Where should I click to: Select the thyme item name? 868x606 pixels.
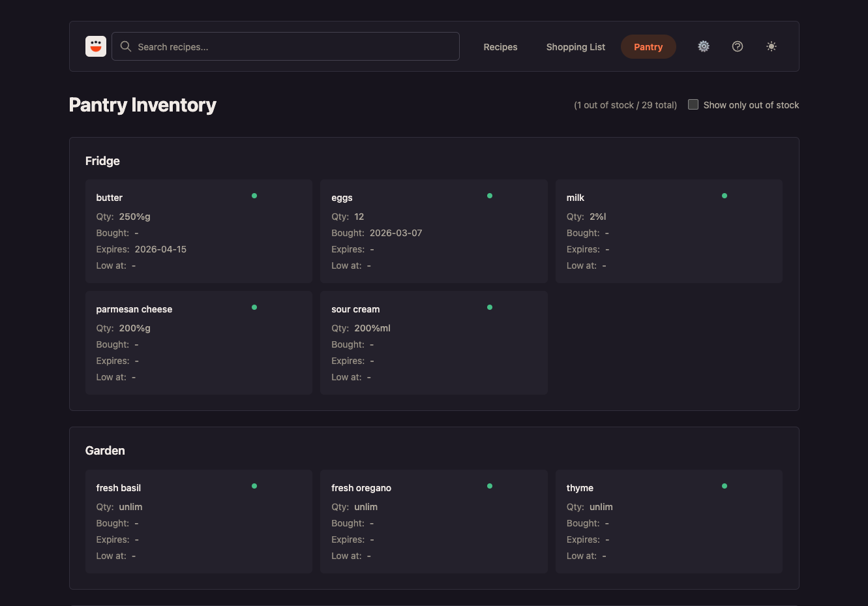click(580, 488)
